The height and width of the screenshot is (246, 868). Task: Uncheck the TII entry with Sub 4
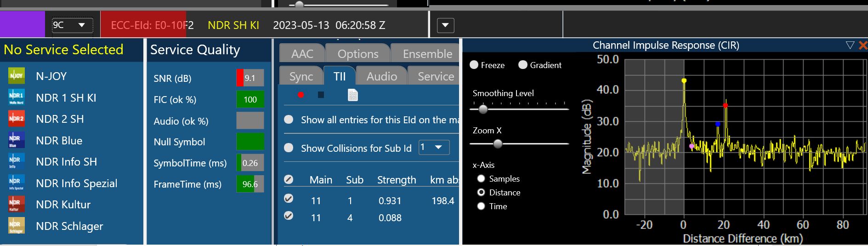tap(289, 215)
